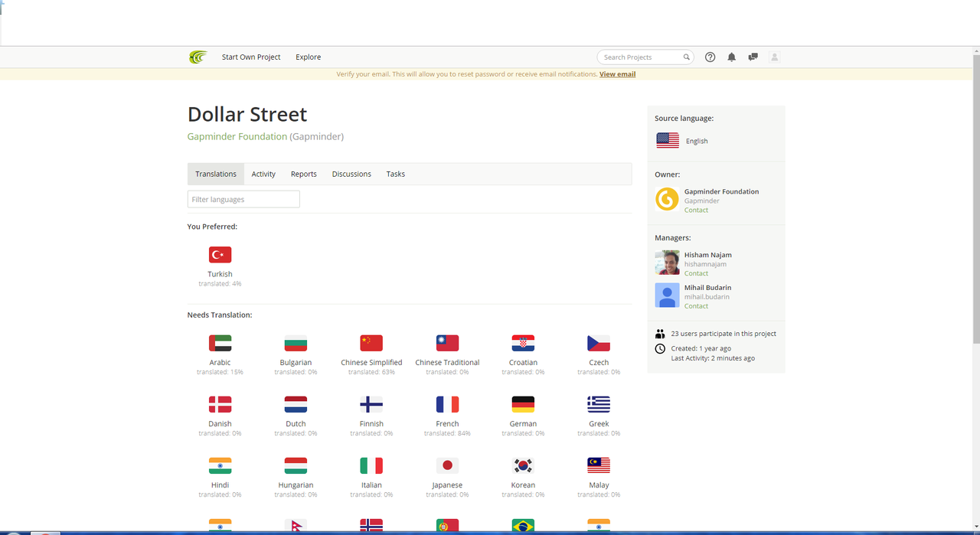The image size is (980, 535).
Task: Click Mihail Budarin's avatar image
Action: (667, 295)
